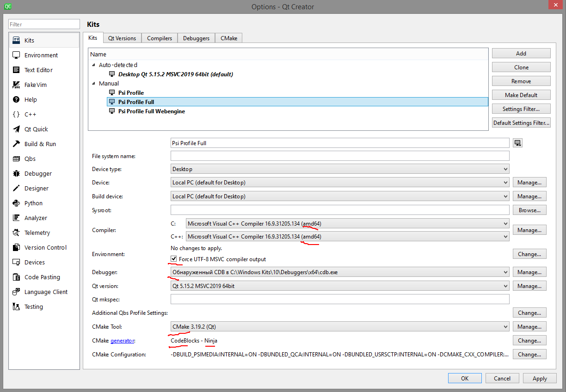Click the kit icon button beside name field

tap(517, 143)
